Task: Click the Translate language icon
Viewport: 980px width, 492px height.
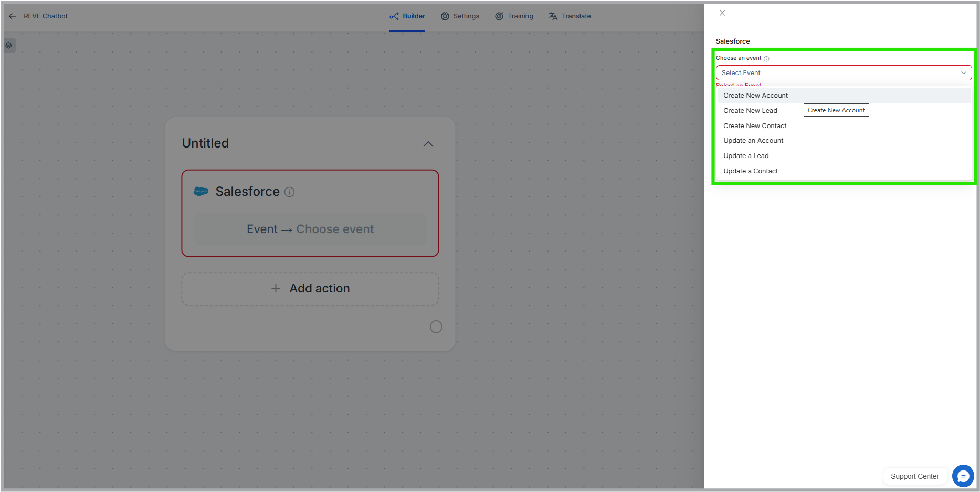Action: tap(553, 16)
